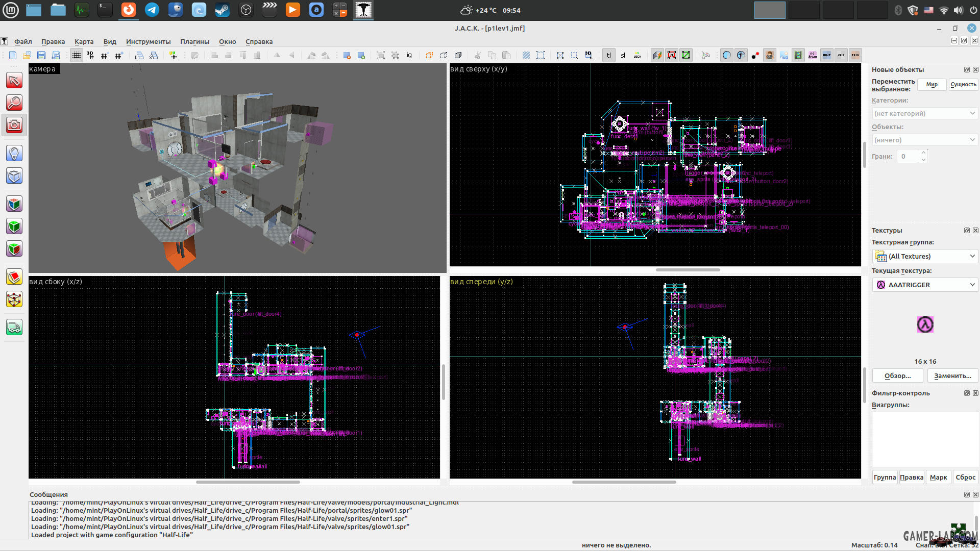The height and width of the screenshot is (551, 980).
Task: Increment the Грани spinner value
Action: click(x=923, y=153)
